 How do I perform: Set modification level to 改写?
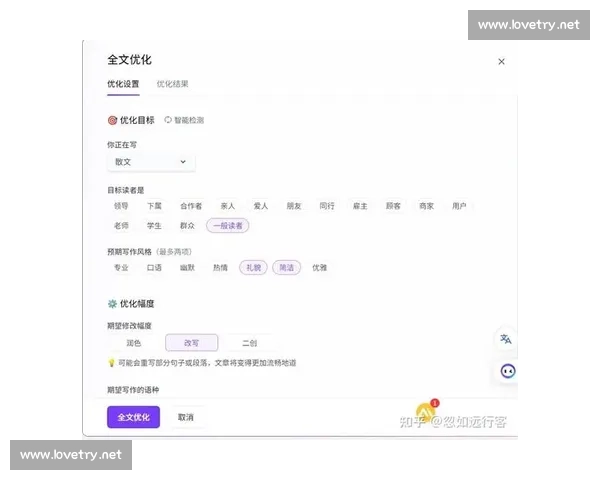pos(192,343)
